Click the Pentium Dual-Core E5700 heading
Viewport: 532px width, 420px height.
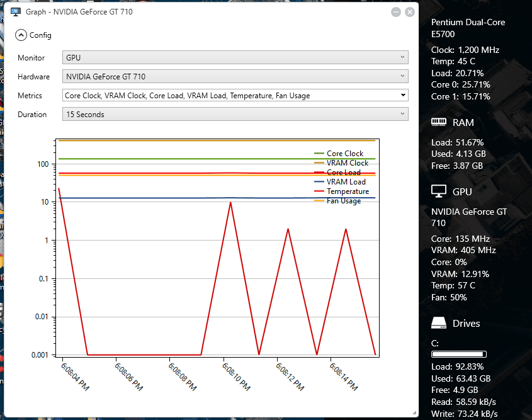coord(468,28)
